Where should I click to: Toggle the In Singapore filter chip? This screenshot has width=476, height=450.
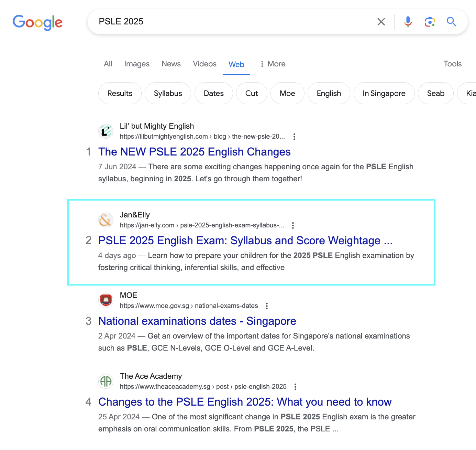click(384, 93)
